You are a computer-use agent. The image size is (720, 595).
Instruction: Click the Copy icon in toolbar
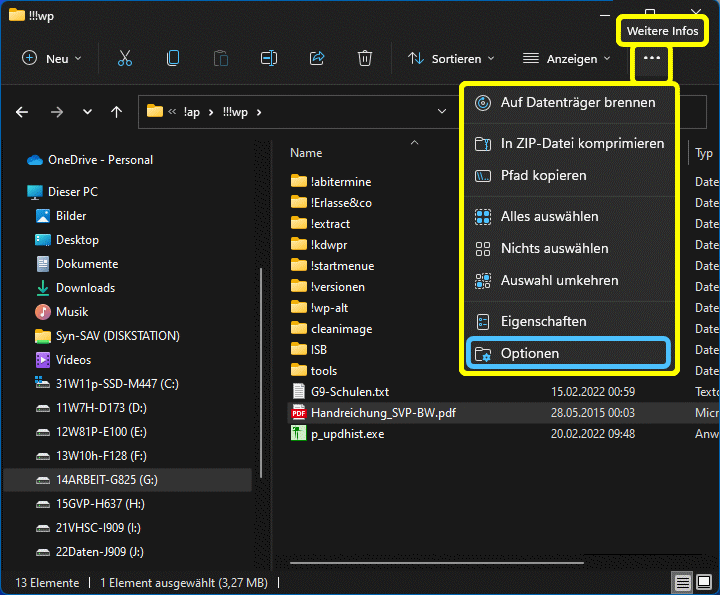pyautogui.click(x=173, y=59)
